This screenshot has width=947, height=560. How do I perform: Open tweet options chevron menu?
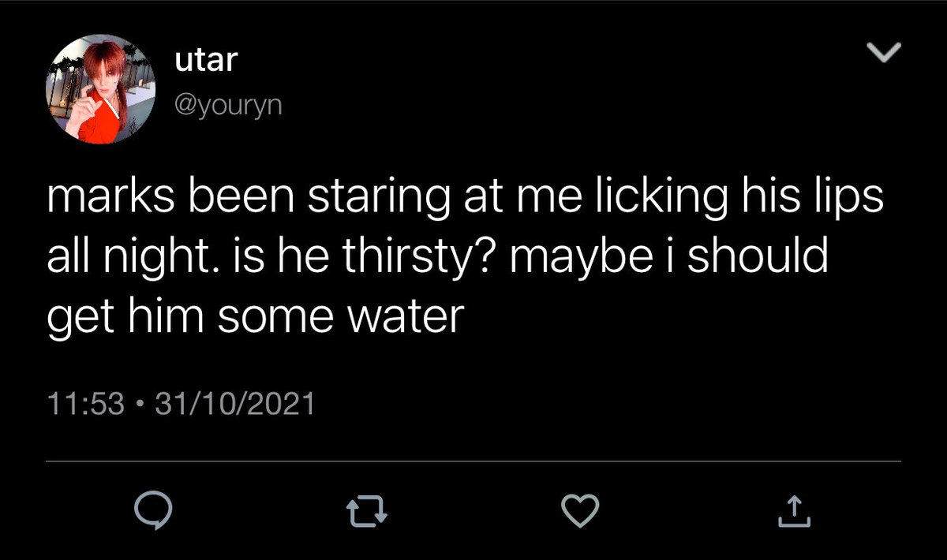[883, 53]
